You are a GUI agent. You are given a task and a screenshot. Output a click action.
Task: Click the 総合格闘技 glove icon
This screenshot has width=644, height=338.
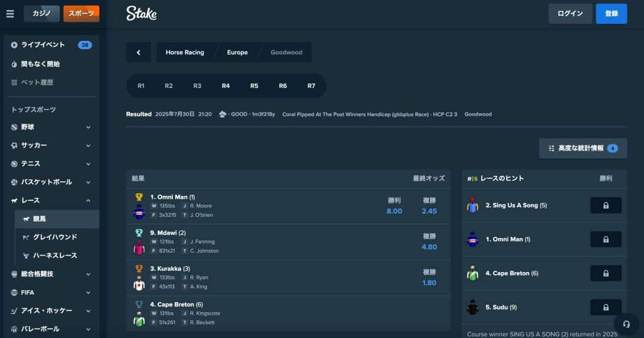click(x=14, y=274)
